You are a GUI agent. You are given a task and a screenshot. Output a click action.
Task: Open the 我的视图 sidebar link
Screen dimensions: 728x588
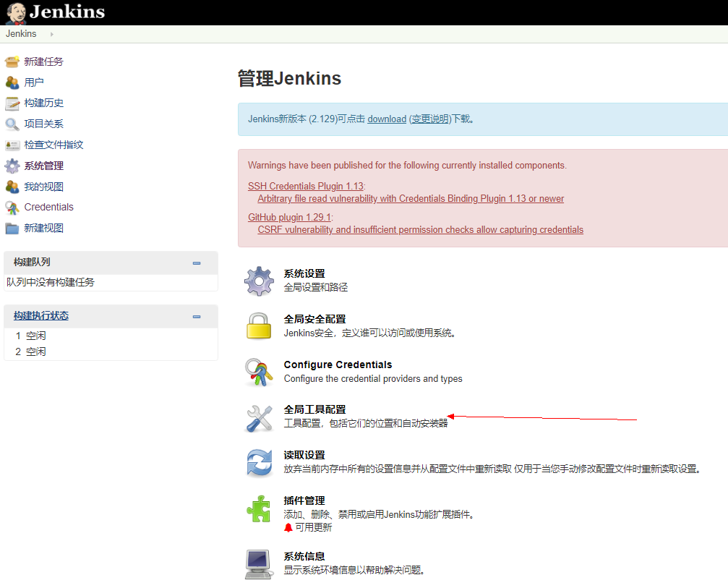click(x=43, y=187)
